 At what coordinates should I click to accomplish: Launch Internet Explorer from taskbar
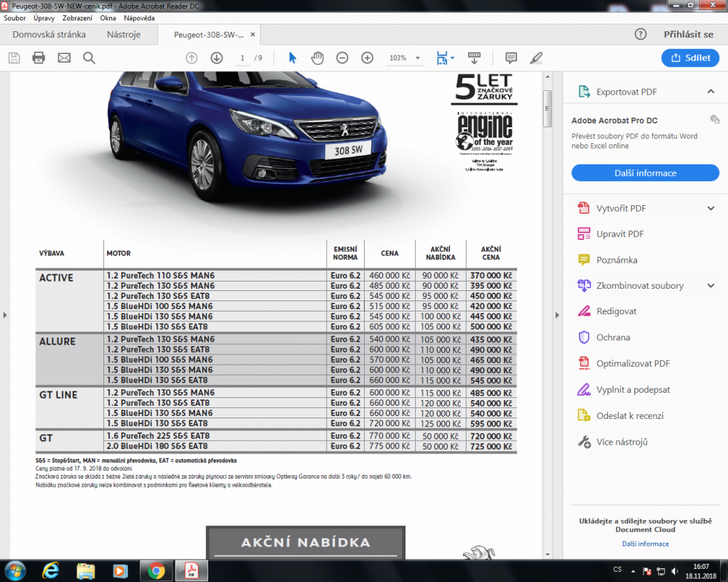(50, 571)
